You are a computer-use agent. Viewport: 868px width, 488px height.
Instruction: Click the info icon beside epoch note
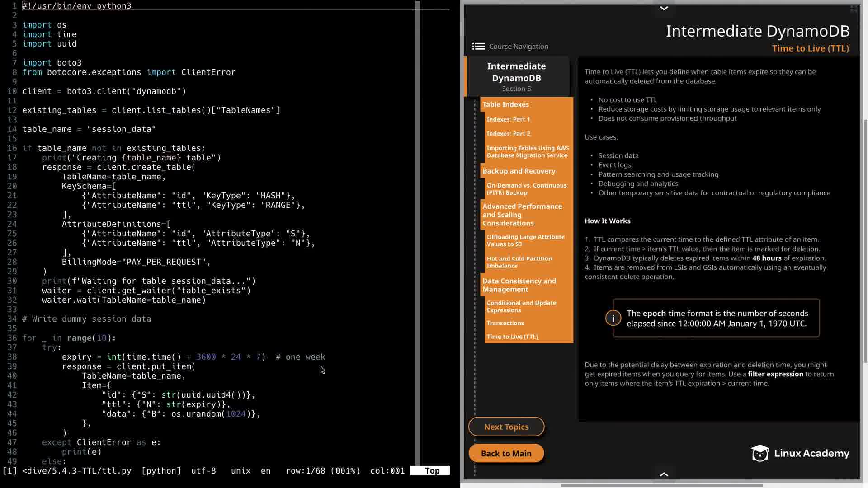[x=613, y=318]
